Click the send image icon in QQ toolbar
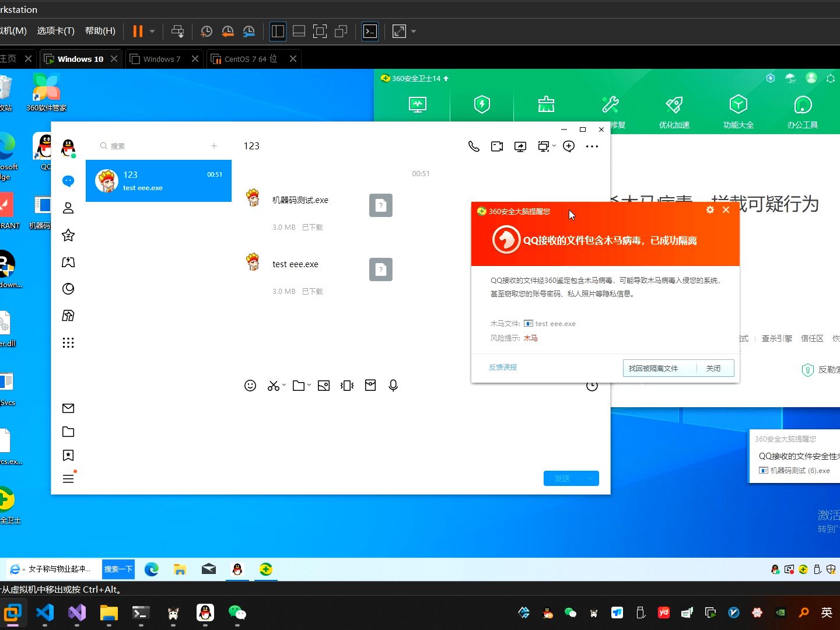Viewport: 840px width, 630px height. (324, 386)
